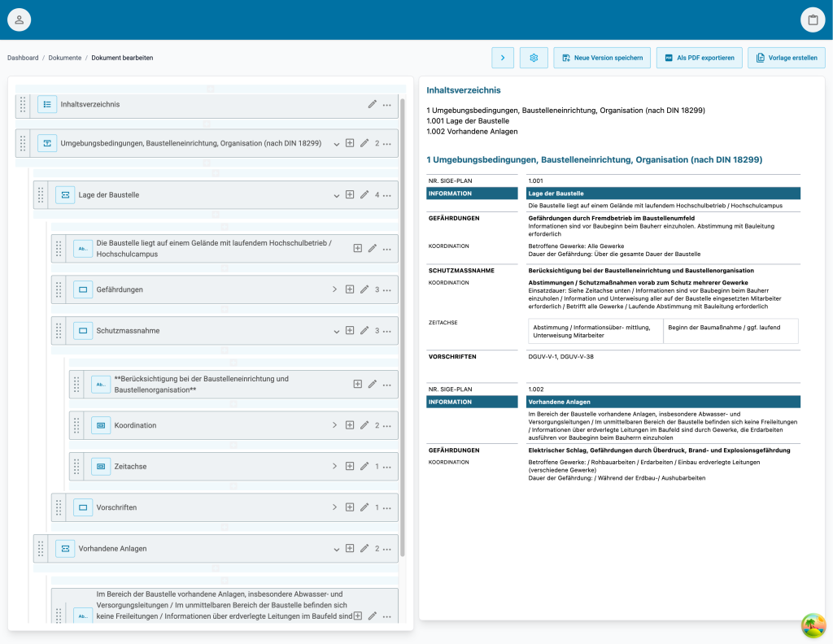Edit the Zeitachse block with the pencil icon

tap(364, 466)
